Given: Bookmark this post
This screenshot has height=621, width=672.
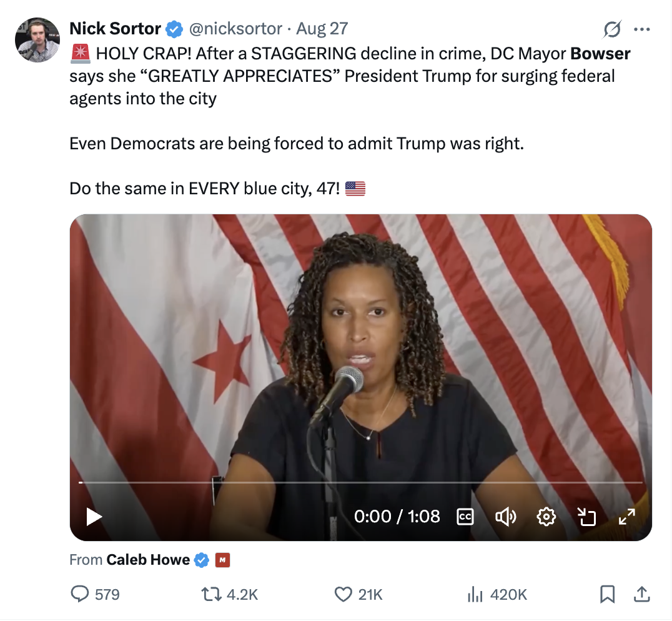Looking at the screenshot, I should [x=606, y=594].
